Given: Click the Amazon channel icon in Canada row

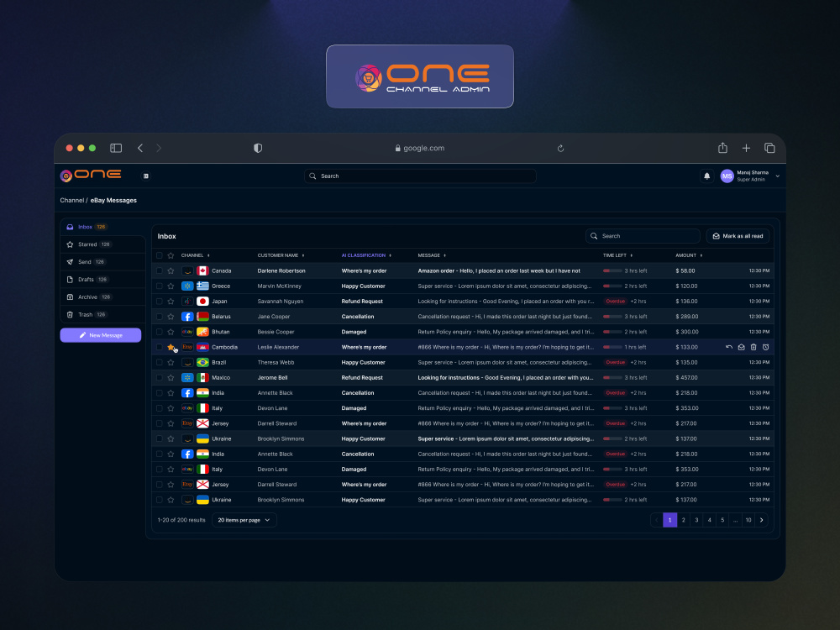Looking at the screenshot, I should (187, 270).
